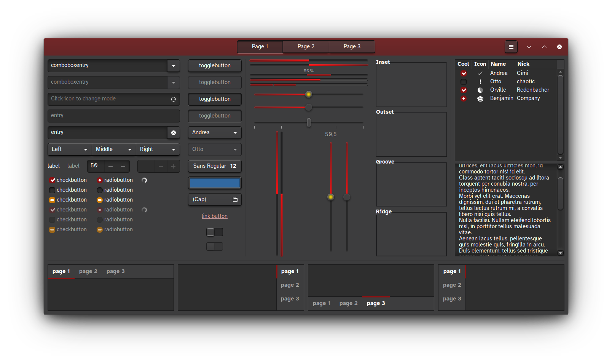
Task: Check the Cool checkbox for Otto
Action: (x=464, y=82)
